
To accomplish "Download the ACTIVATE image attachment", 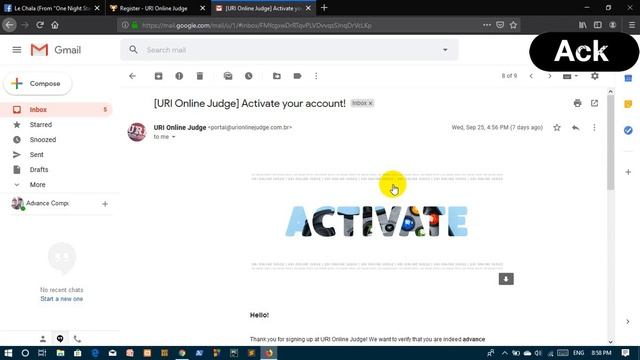I will click(506, 279).
